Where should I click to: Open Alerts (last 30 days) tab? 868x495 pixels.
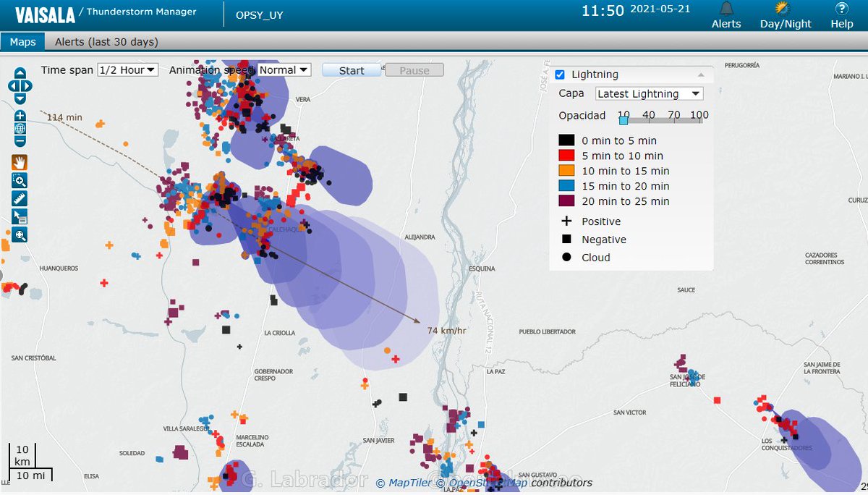(106, 42)
